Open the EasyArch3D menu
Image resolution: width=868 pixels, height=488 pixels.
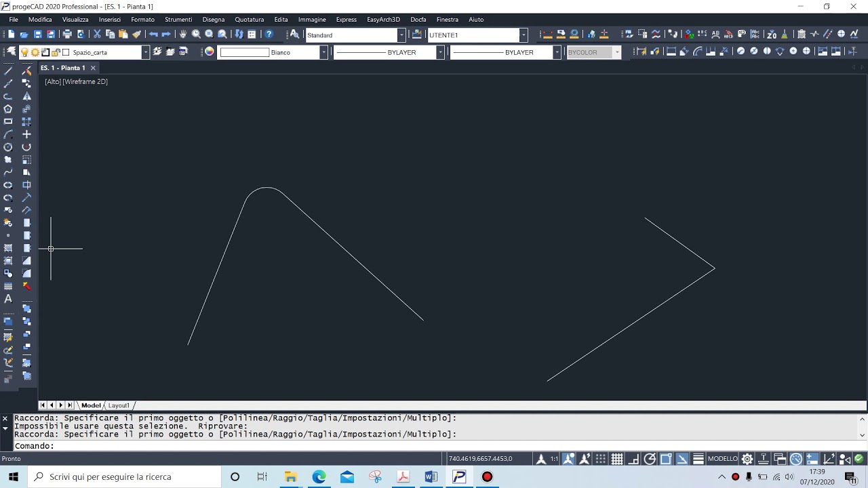[x=383, y=20]
